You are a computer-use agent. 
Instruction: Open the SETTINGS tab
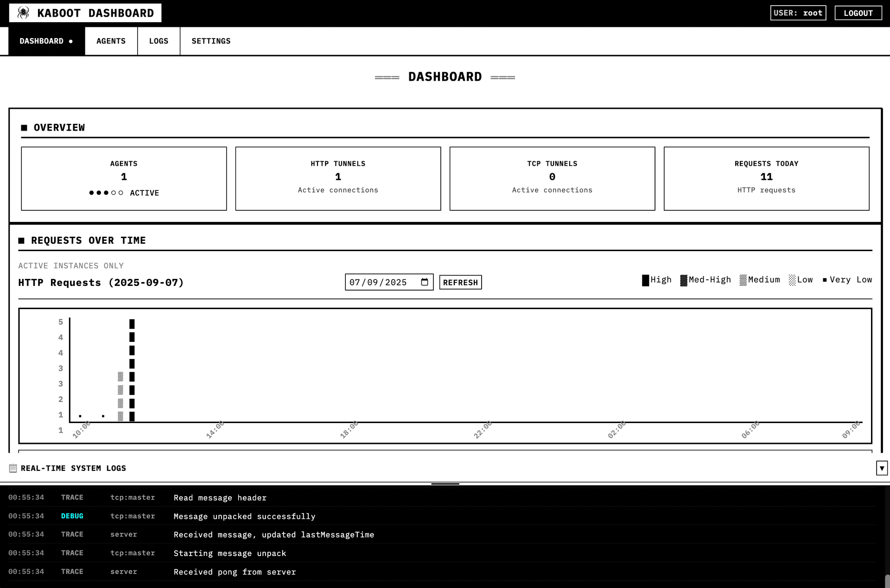click(x=211, y=41)
